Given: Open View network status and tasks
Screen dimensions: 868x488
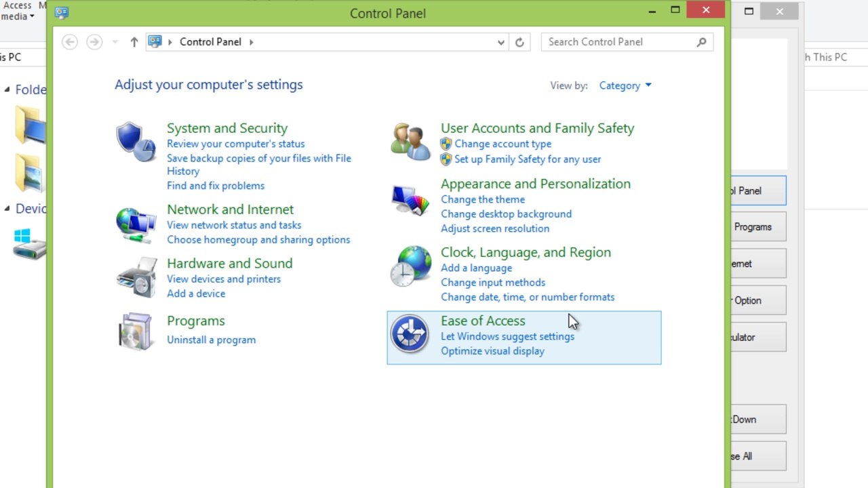Looking at the screenshot, I should pos(234,225).
